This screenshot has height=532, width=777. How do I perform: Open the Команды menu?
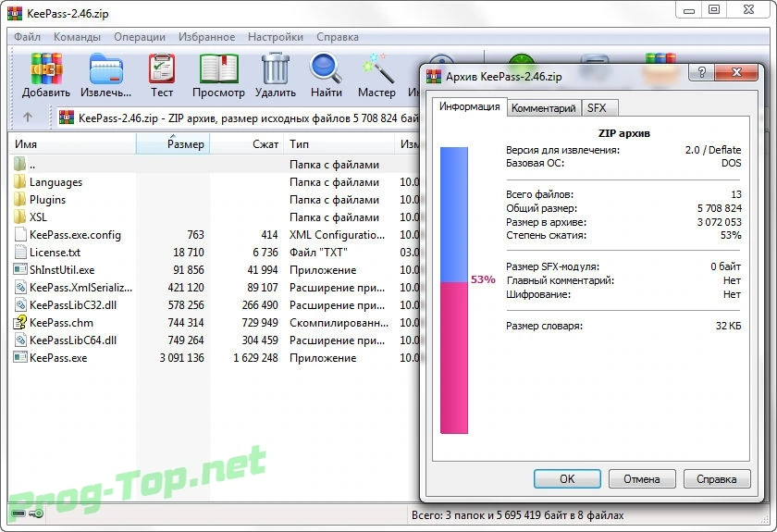pos(77,37)
